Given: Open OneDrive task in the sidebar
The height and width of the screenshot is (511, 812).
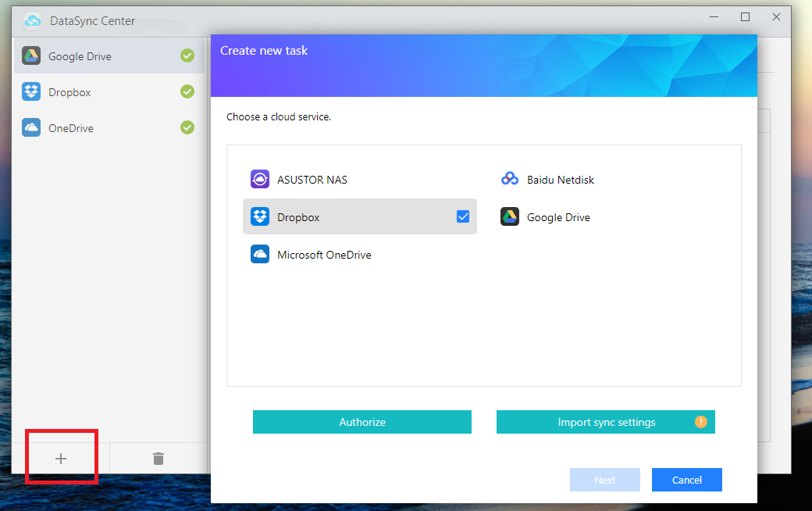Looking at the screenshot, I should tap(71, 128).
